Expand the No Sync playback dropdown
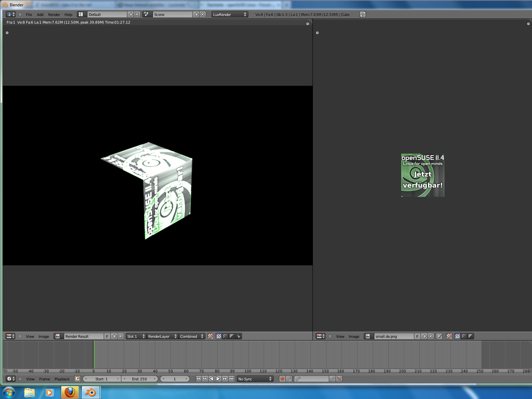Viewport: 532px width, 399px height. tap(255, 379)
